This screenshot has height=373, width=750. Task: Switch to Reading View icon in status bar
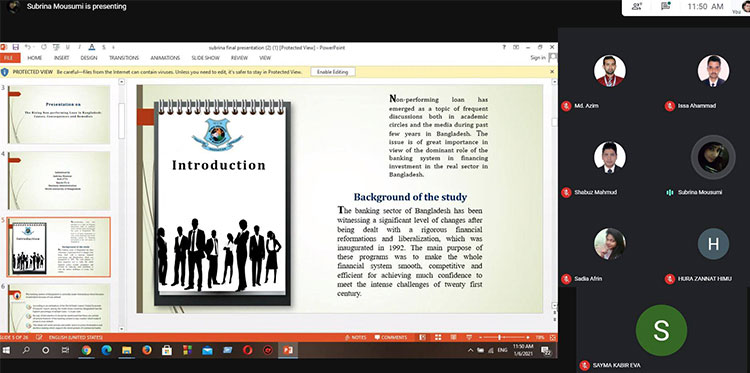click(453, 337)
